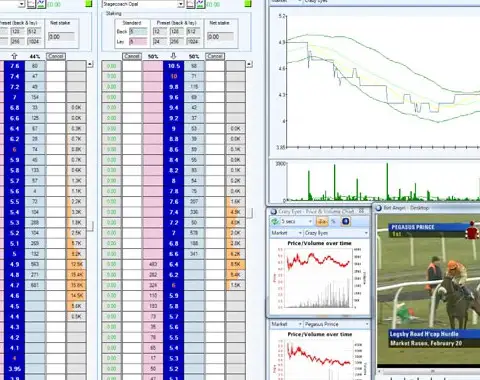
Task: Click the 9.4 price cell
Action: (x=173, y=108)
